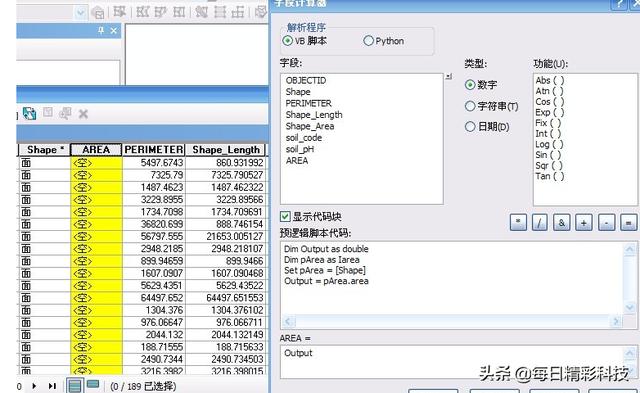
Task: Click the grayed clear selection icon in table toolbar
Action: (48, 112)
